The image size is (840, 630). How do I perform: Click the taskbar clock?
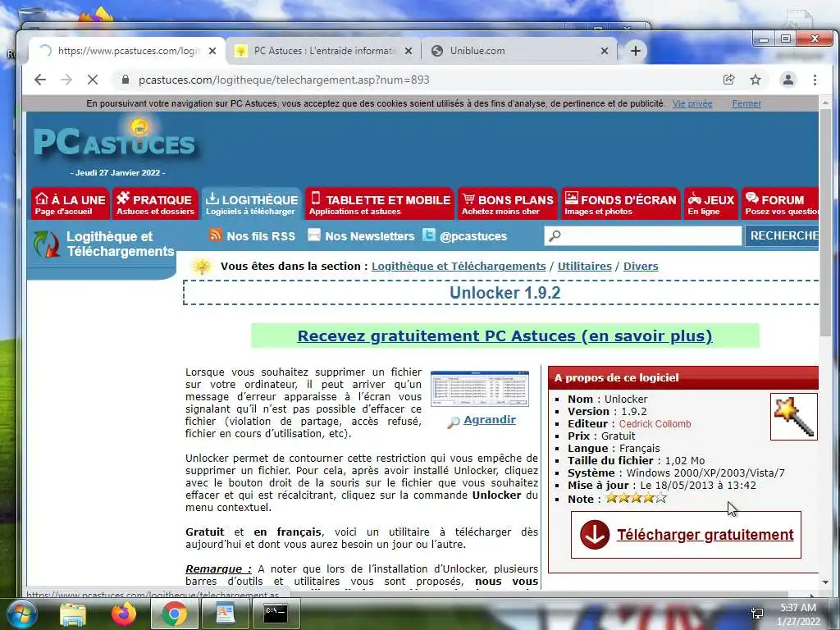pos(798,614)
